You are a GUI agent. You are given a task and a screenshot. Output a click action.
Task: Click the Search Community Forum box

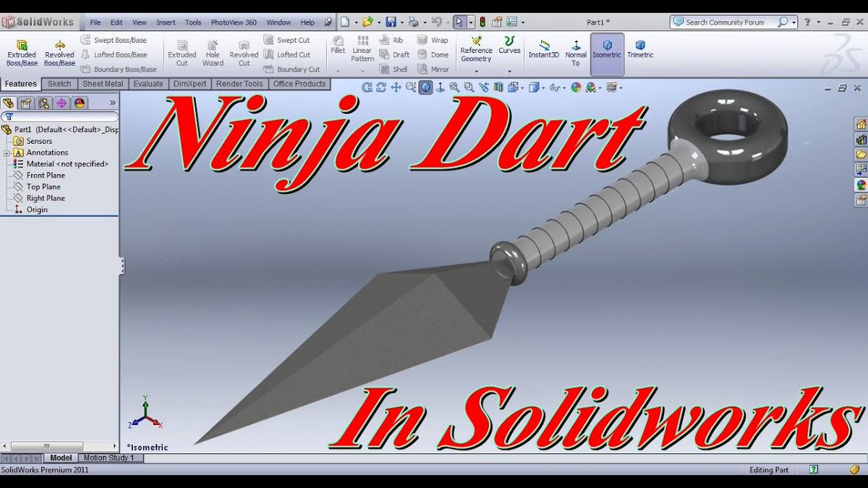coord(733,22)
